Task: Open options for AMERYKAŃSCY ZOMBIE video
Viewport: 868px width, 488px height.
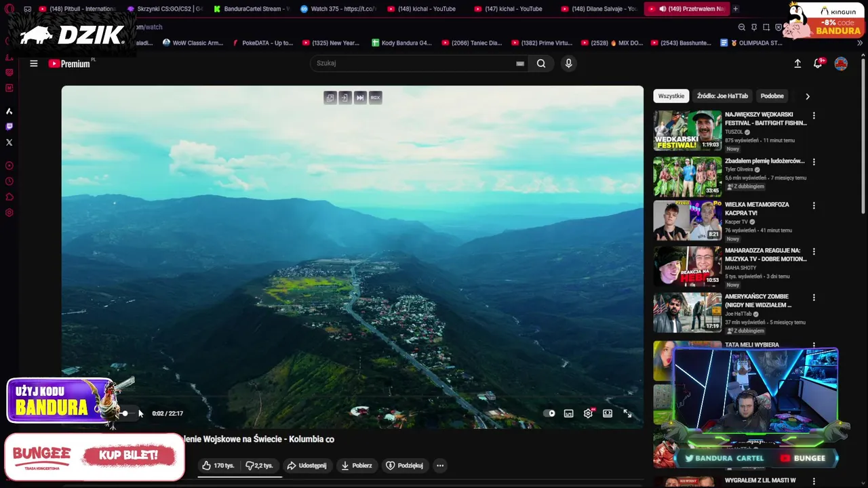Action: (814, 298)
